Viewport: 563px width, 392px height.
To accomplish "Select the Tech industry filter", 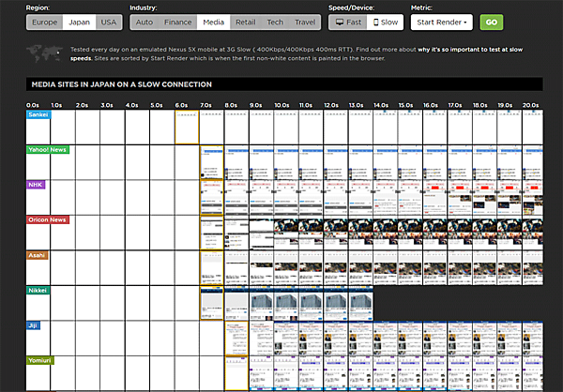I will coord(275,22).
